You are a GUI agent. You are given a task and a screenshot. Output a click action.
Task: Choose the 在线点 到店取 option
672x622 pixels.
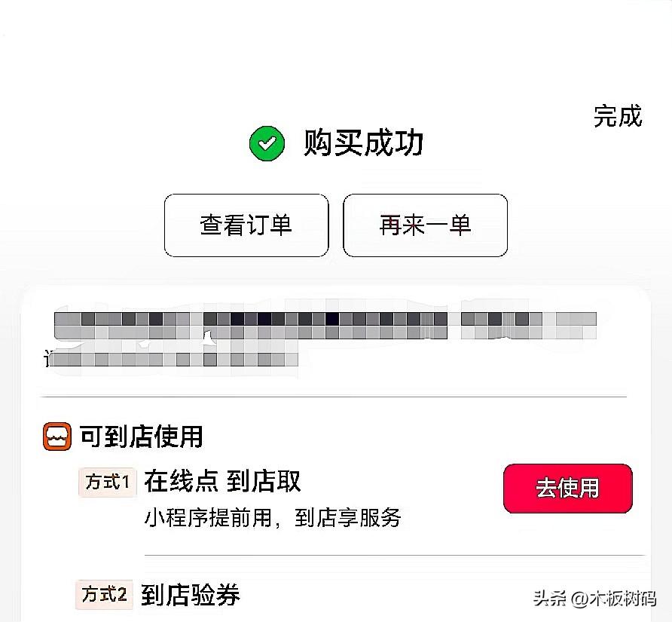point(222,481)
